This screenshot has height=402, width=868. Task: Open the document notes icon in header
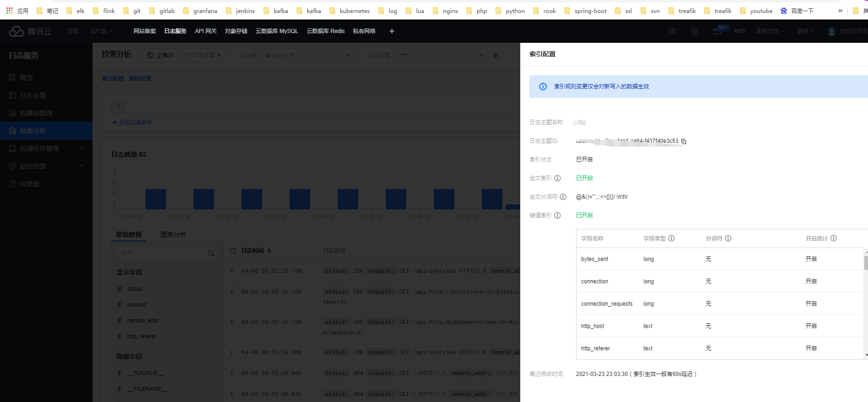click(695, 31)
